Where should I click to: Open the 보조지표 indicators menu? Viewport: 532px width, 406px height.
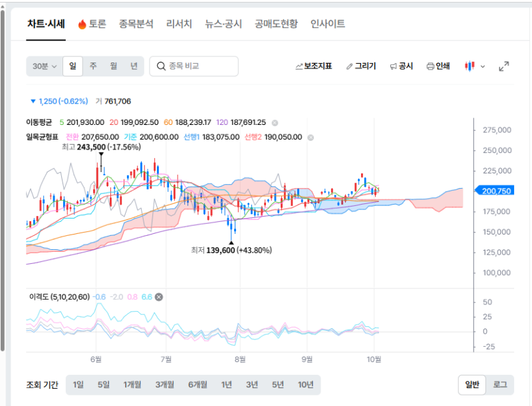(x=313, y=66)
